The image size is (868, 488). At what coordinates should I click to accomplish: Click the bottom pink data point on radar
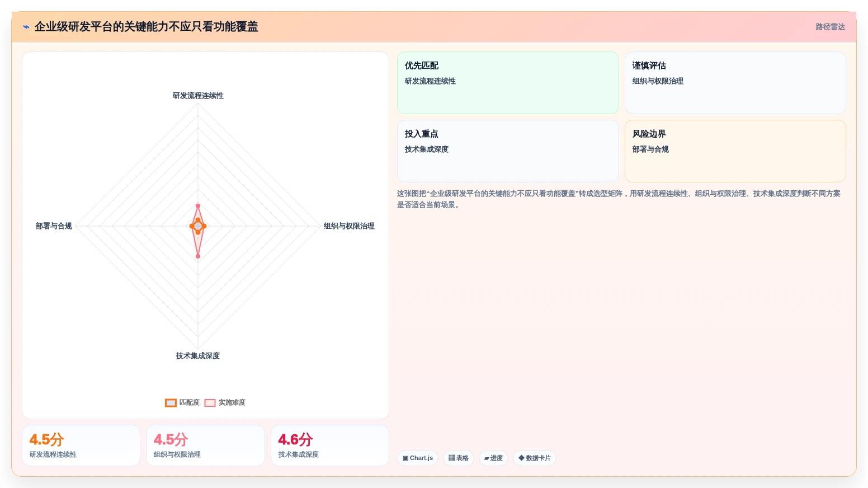pos(197,256)
